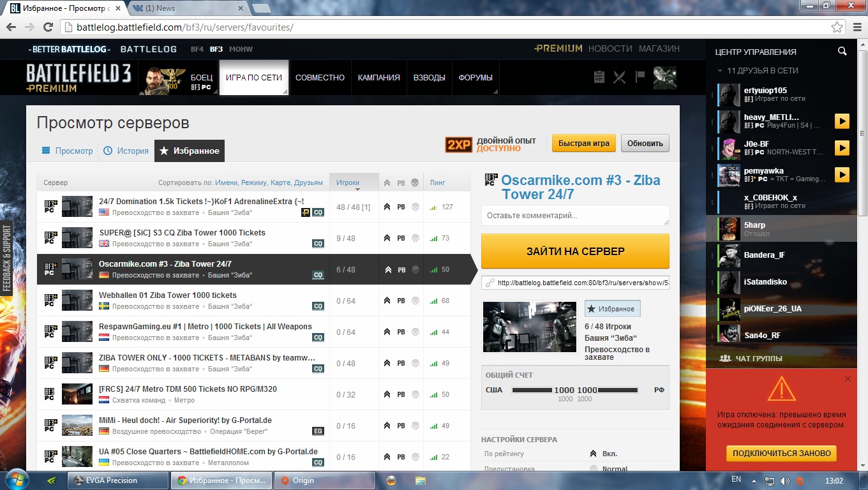Select UA #05 Close Quarters server

tap(253, 457)
